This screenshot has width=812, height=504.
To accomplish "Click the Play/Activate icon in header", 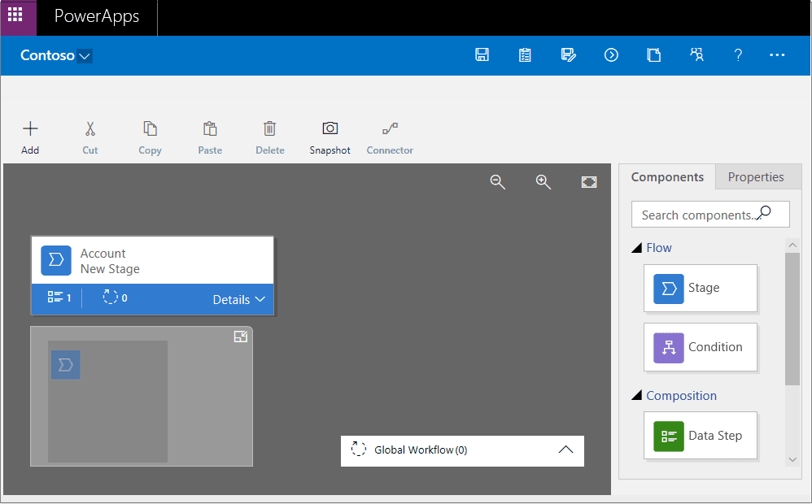I will [611, 54].
